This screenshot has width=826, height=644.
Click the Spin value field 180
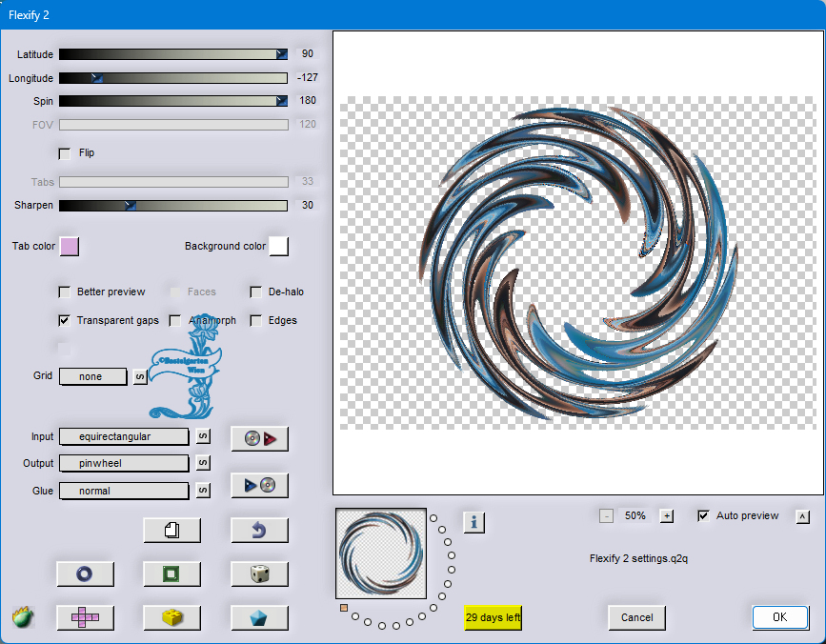pos(308,101)
